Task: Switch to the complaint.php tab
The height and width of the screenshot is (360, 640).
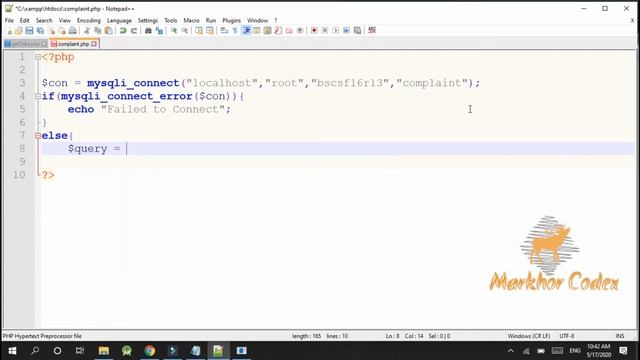Action: (x=73, y=44)
